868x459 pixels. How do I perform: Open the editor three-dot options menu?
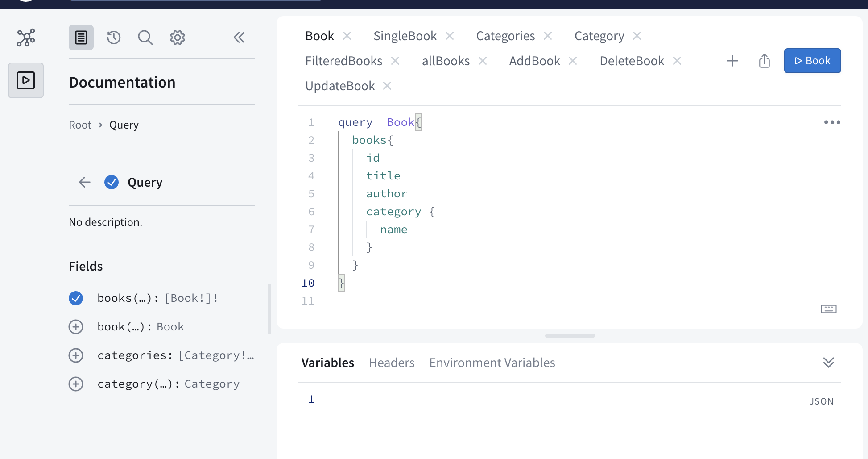pyautogui.click(x=832, y=122)
